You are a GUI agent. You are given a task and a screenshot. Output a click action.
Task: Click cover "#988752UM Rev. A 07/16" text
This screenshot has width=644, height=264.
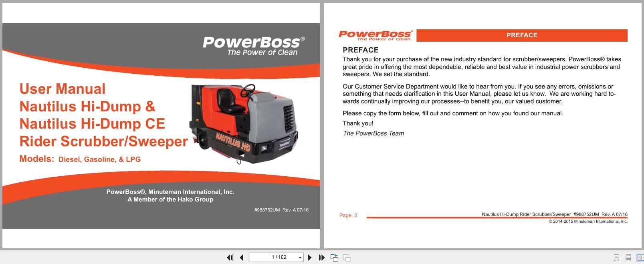click(x=281, y=210)
